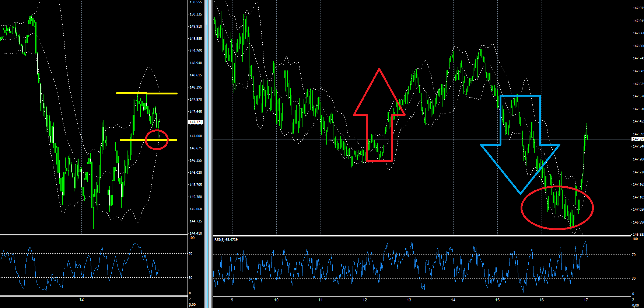Click date label 12 on right chart axis
Image resolution: width=644 pixels, height=308 pixels.
point(365,300)
